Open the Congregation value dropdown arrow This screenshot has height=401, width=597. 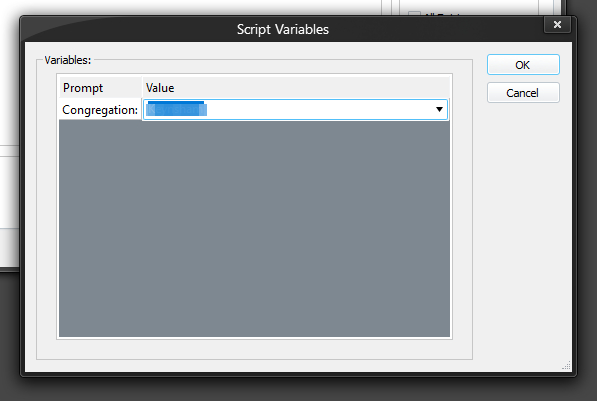click(x=439, y=110)
